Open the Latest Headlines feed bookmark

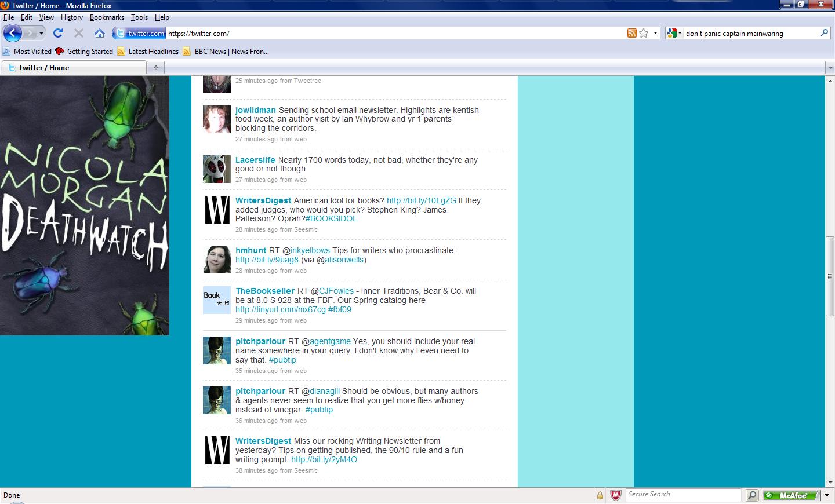148,52
